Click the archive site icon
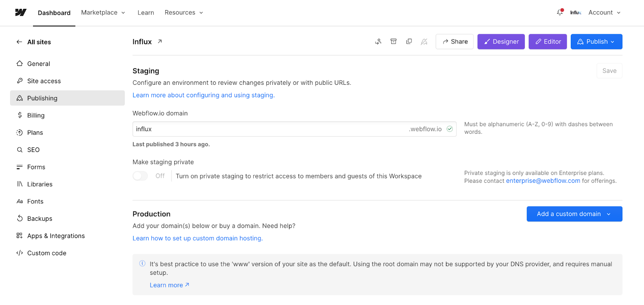Image resolution: width=644 pixels, height=305 pixels. point(394,41)
